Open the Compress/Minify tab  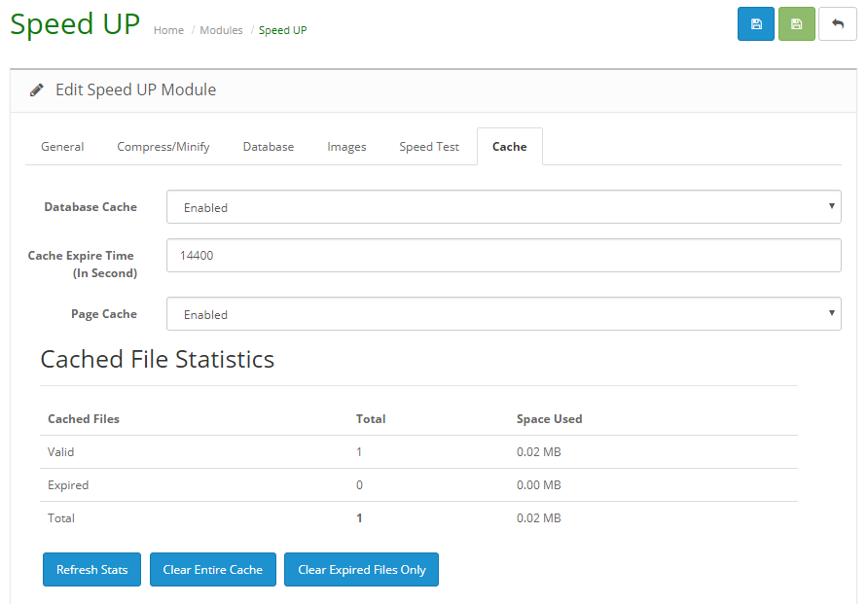point(163,146)
